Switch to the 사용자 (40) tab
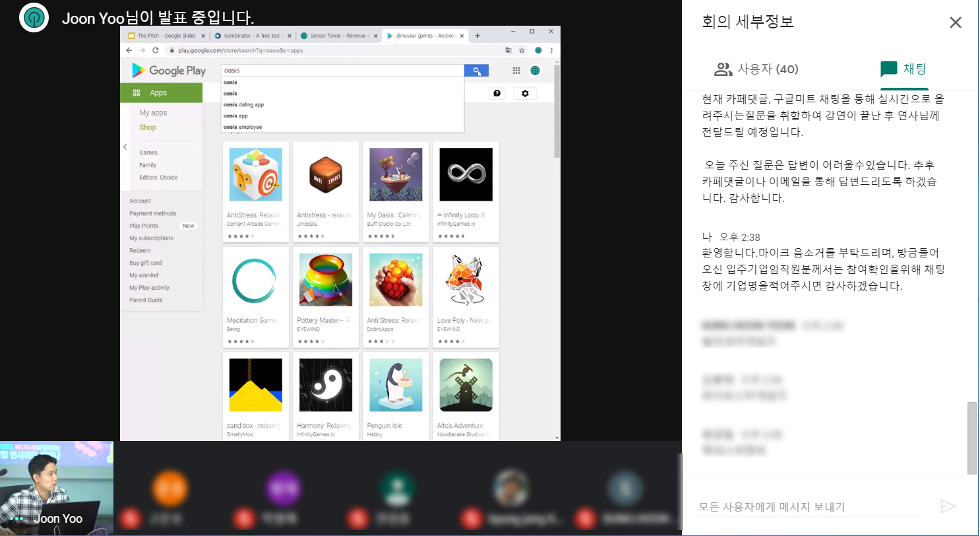This screenshot has height=536, width=980. tap(756, 69)
